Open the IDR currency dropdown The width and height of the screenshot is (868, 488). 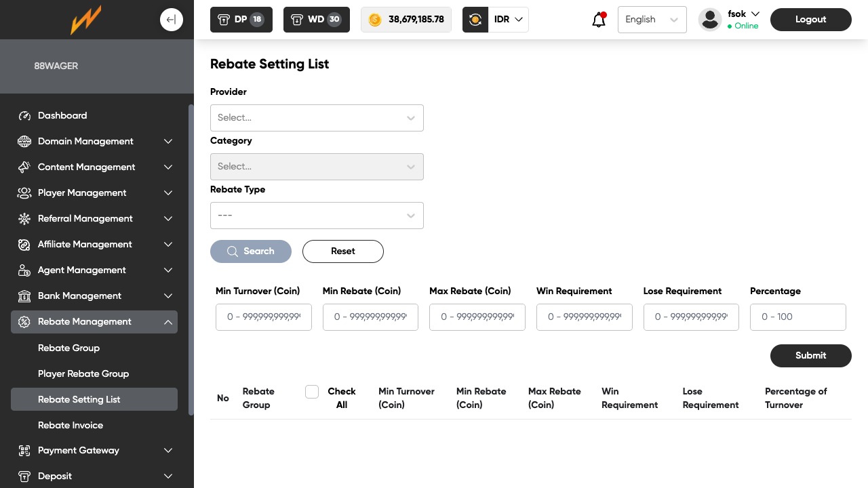click(x=509, y=20)
